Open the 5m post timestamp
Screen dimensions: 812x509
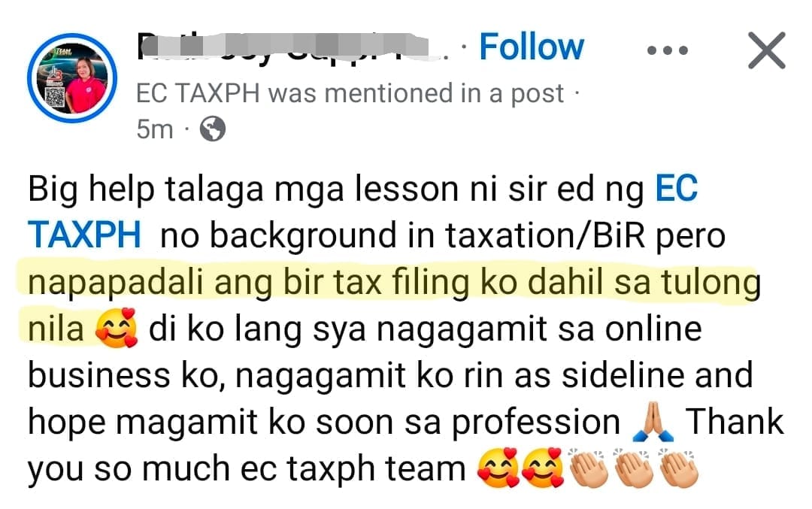tap(154, 129)
